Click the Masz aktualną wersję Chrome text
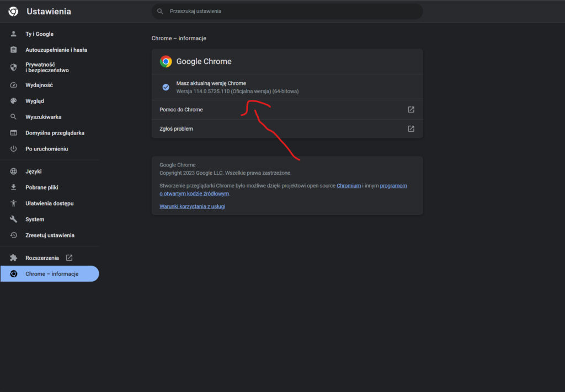Image resolution: width=565 pixels, height=392 pixels. (x=211, y=83)
